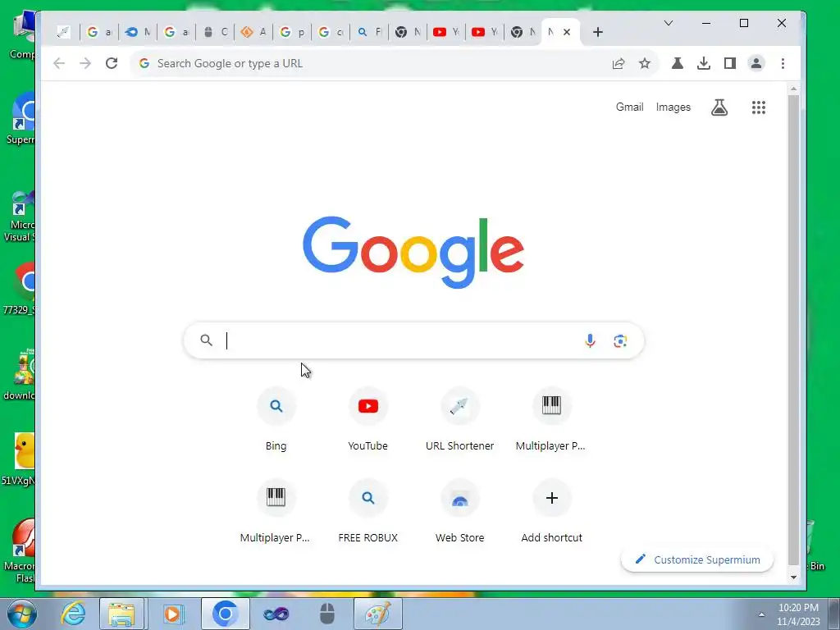The width and height of the screenshot is (840, 630).
Task: Open Visual Studio infinity icon in taskbar
Action: coord(276,614)
